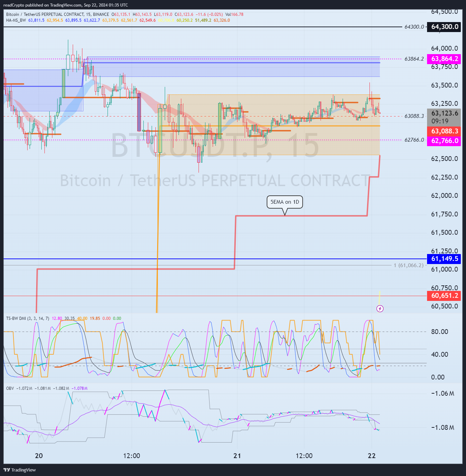This screenshot has height=476, width=466.
Task: Click the magenta 62,766.0 price tag
Action: [x=444, y=141]
